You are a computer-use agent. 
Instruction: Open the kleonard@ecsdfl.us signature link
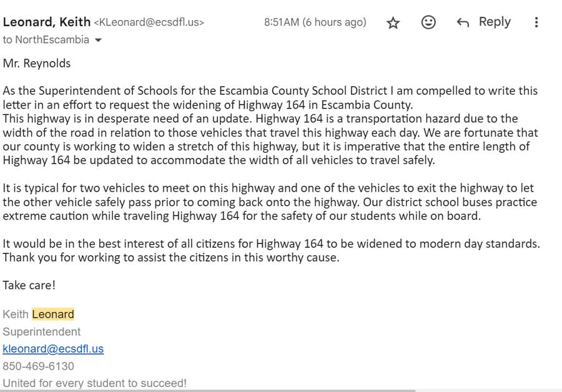coord(53,349)
